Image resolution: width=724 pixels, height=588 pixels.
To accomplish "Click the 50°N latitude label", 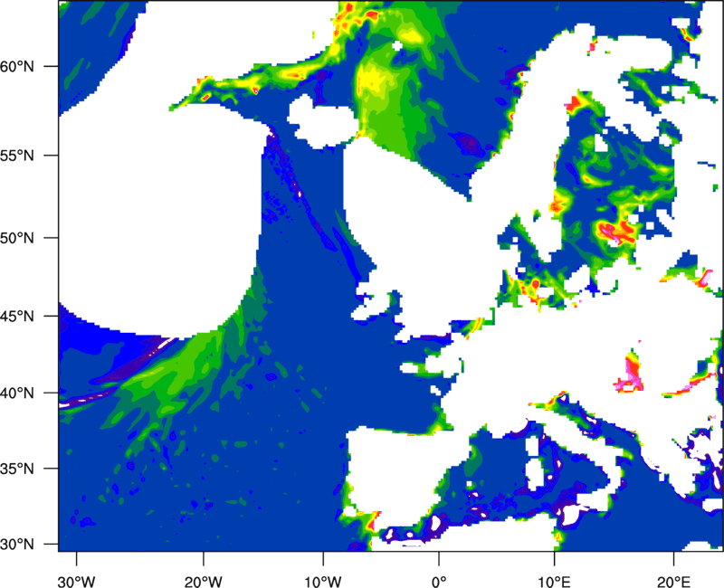I will [17, 238].
